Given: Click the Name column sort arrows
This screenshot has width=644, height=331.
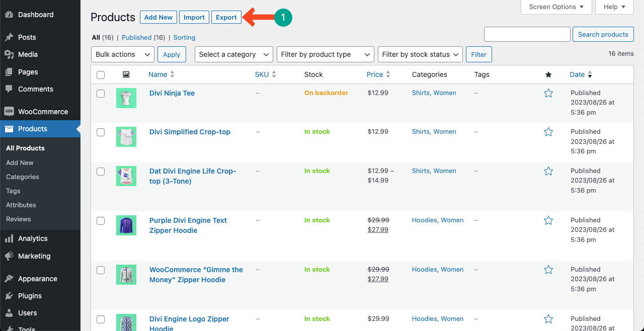Looking at the screenshot, I should (x=172, y=74).
